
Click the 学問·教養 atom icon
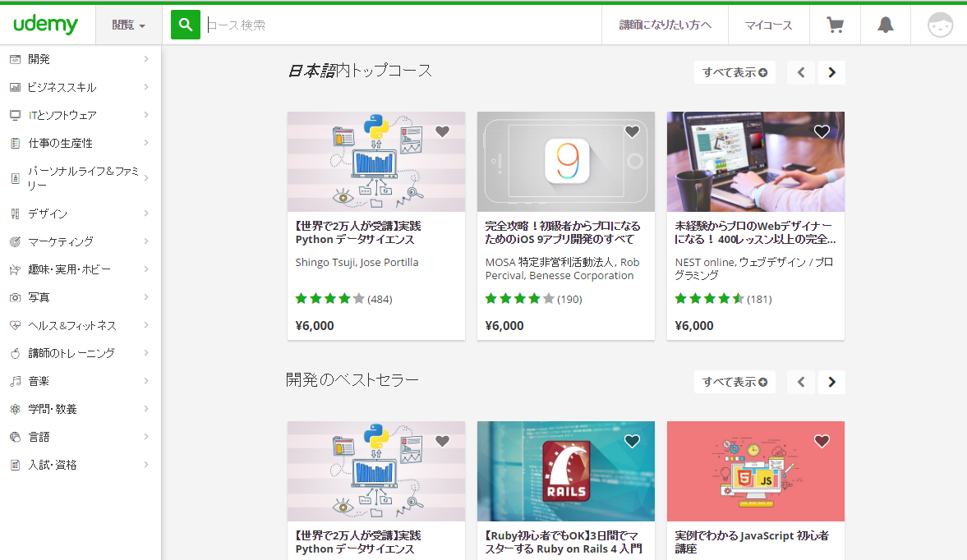point(16,409)
